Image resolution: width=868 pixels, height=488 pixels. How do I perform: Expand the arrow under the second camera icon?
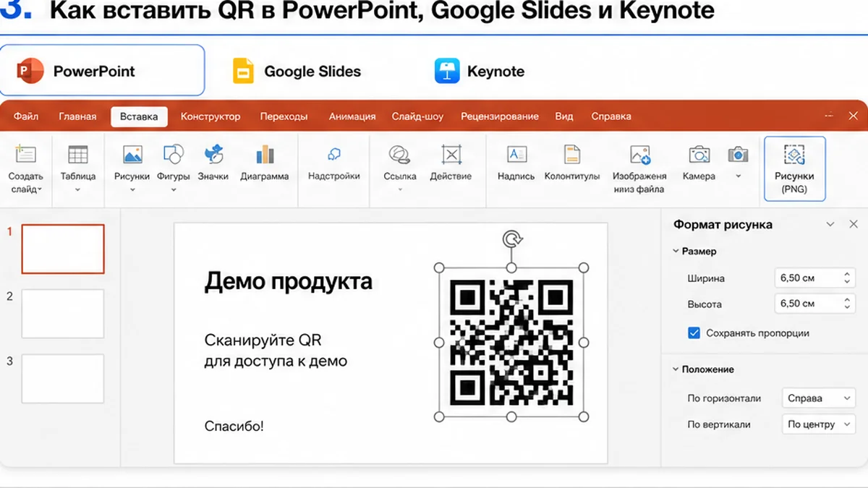tap(738, 176)
